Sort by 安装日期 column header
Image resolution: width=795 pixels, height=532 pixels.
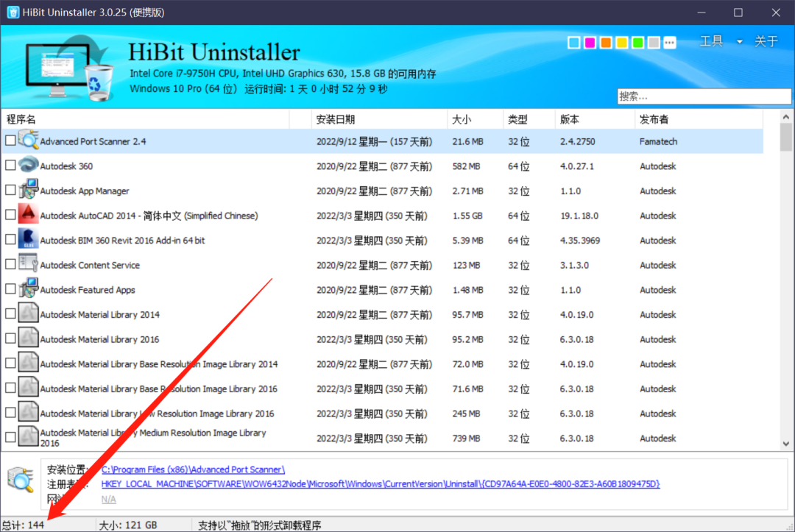379,120
